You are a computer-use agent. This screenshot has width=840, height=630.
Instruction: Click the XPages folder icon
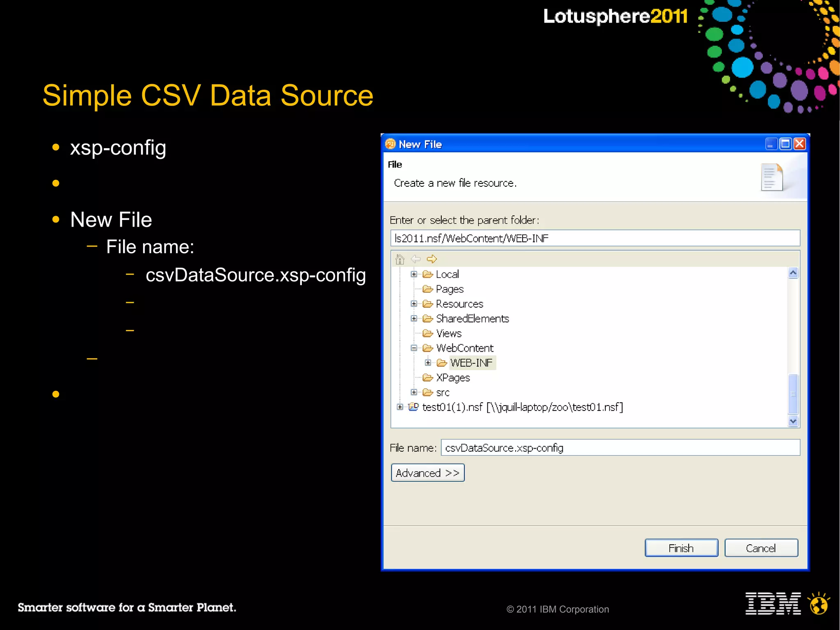coord(428,378)
